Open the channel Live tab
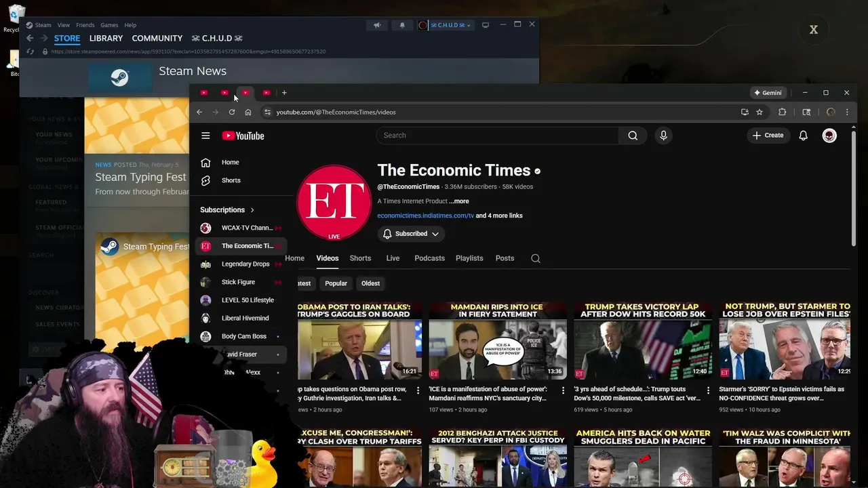Image resolution: width=868 pixels, height=488 pixels. pyautogui.click(x=393, y=258)
